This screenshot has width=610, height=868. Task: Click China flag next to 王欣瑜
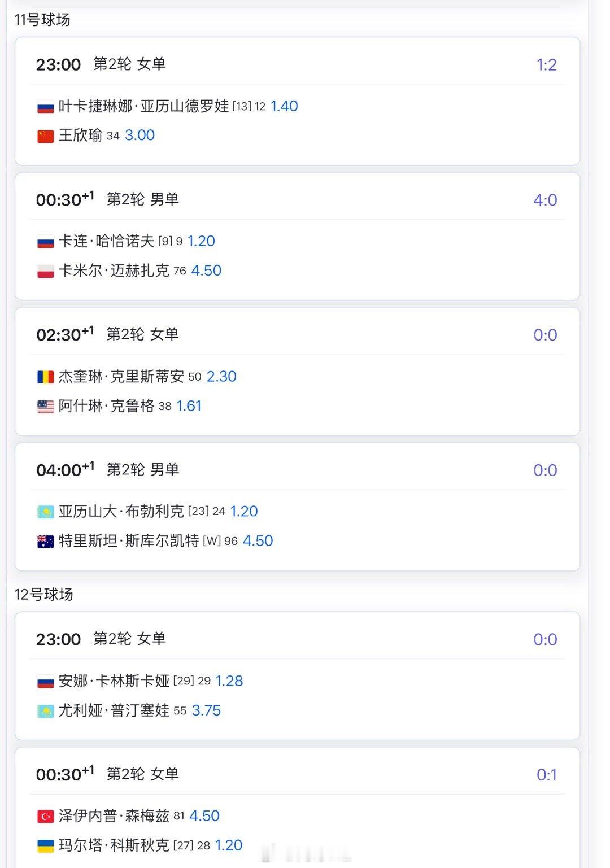tap(45, 136)
